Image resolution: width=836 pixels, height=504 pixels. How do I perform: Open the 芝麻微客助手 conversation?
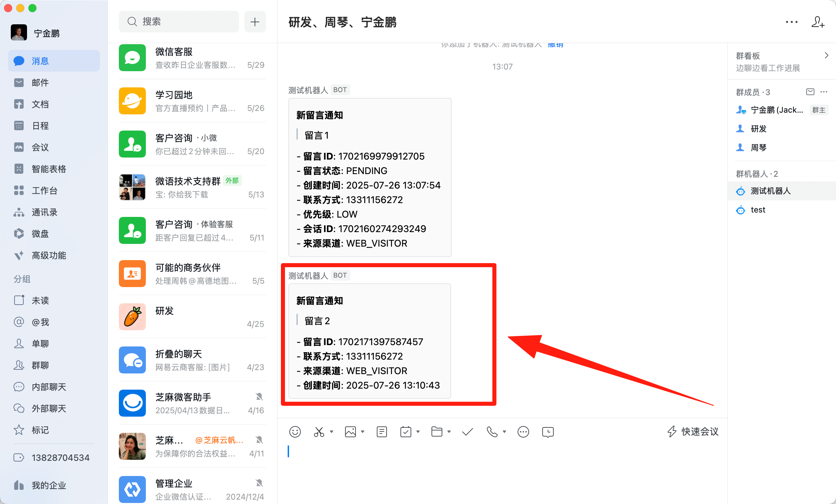tap(192, 403)
